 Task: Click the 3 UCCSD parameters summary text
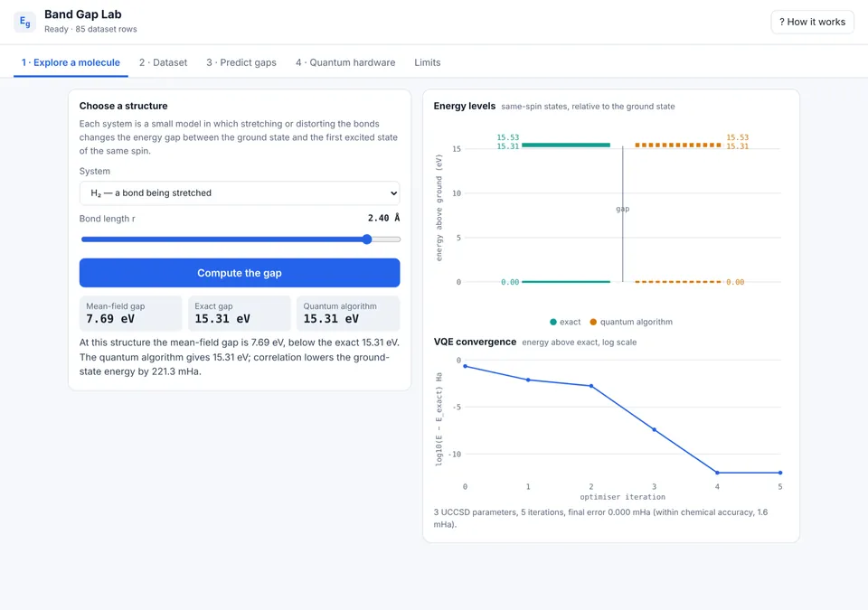[x=600, y=518]
